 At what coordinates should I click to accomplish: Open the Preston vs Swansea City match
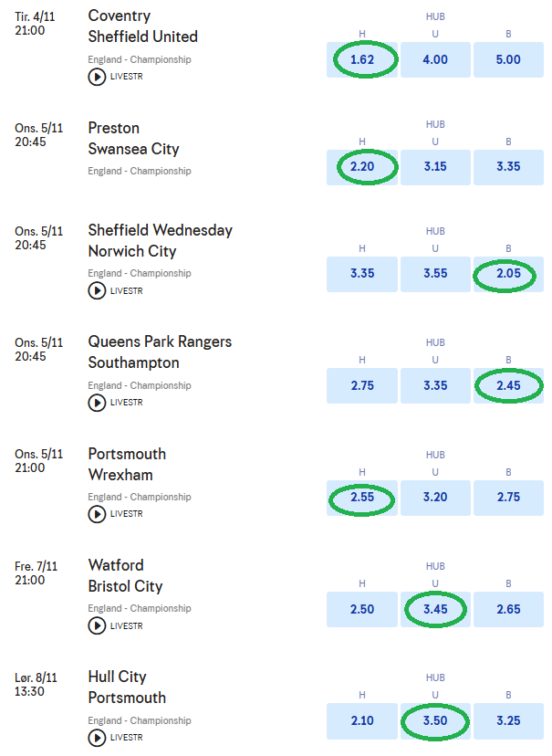(133, 139)
